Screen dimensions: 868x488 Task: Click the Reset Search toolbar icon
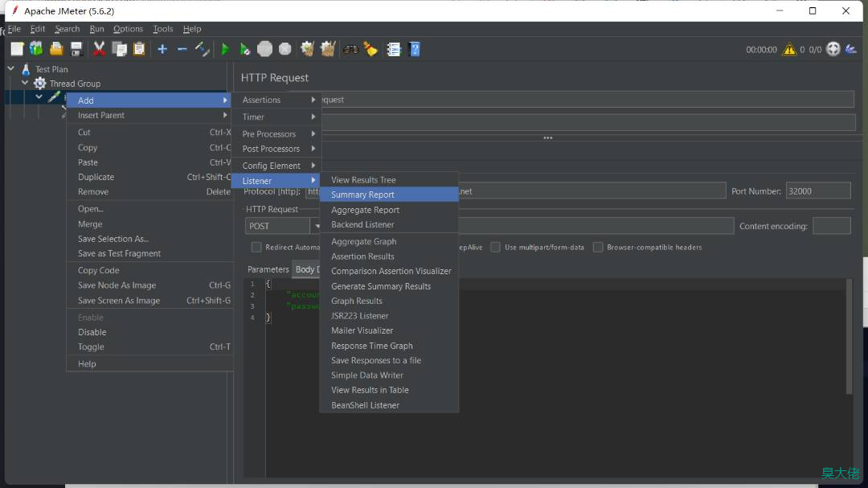(x=371, y=49)
